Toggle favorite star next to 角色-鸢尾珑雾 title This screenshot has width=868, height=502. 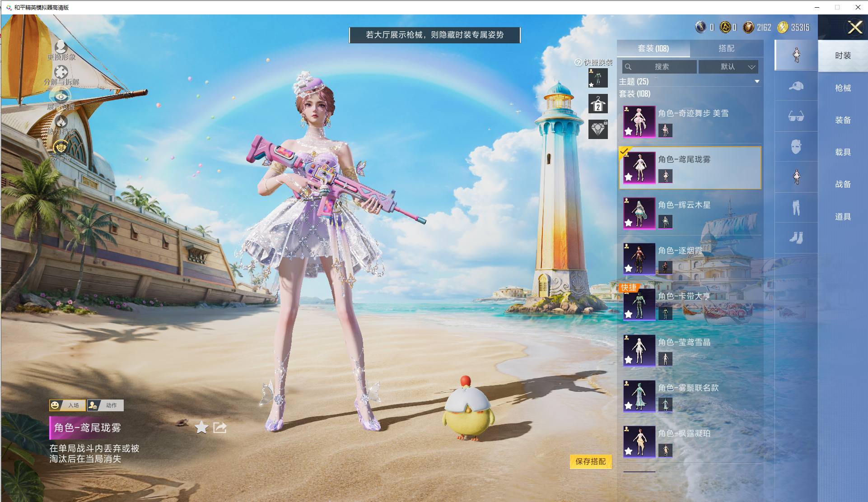(201, 427)
